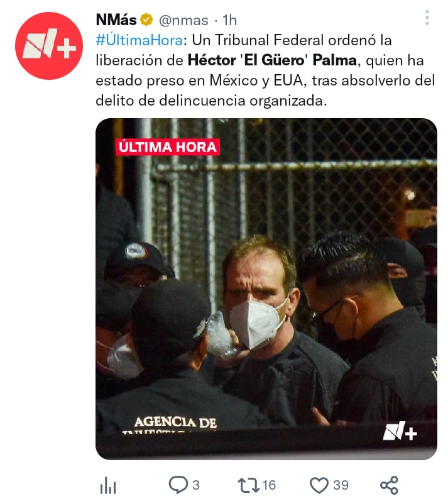Viewport: 448px width, 501px height.
Task: Click the NMás account name
Action: [116, 20]
